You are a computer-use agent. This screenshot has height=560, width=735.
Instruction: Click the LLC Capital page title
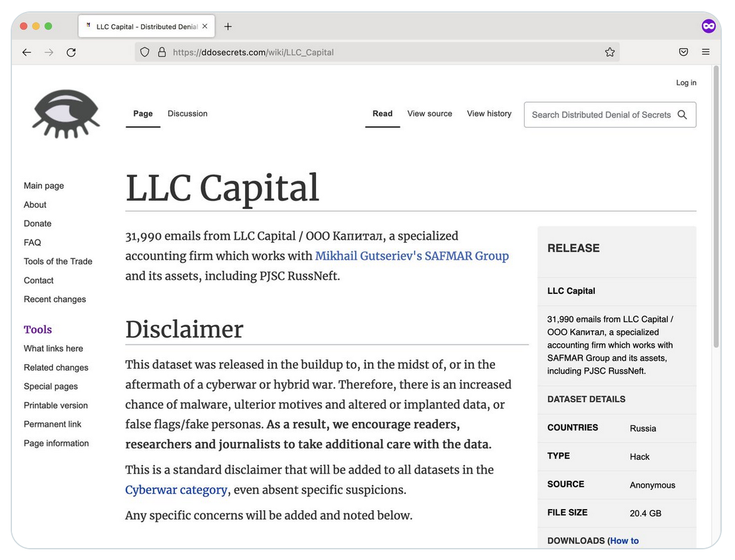[x=222, y=188]
